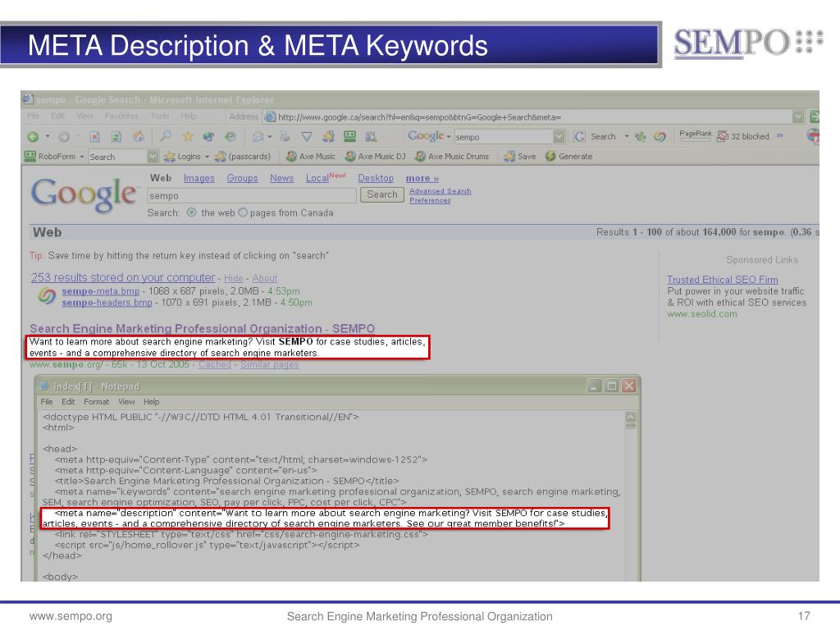
Task: Open Trusted Ethical SEO Firm sponsored link
Action: (x=723, y=280)
